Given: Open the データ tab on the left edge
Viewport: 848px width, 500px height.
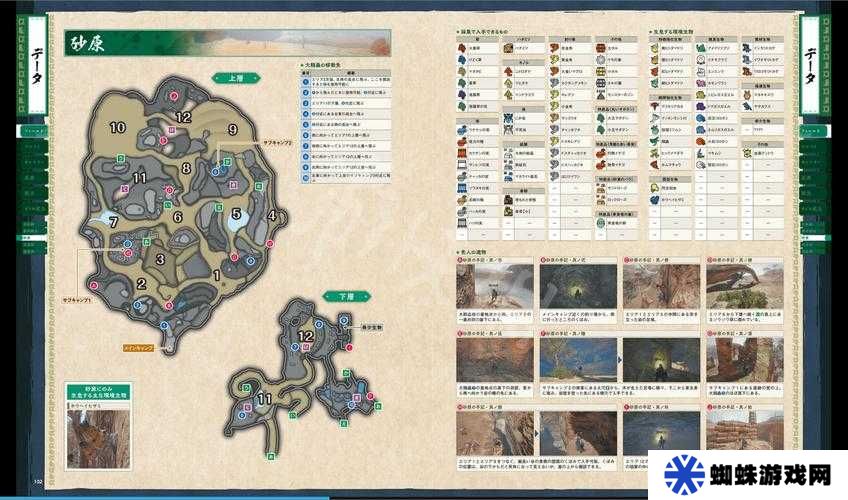Looking at the screenshot, I should (36, 66).
